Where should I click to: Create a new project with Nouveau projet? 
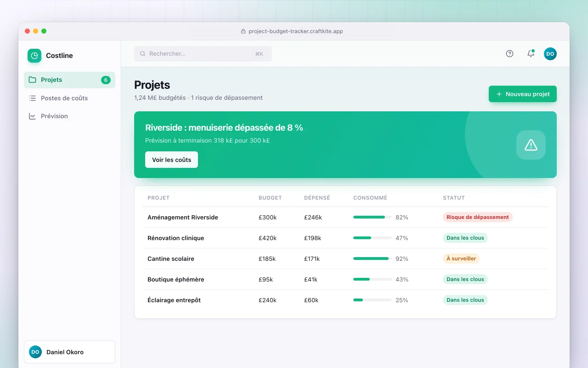click(523, 94)
